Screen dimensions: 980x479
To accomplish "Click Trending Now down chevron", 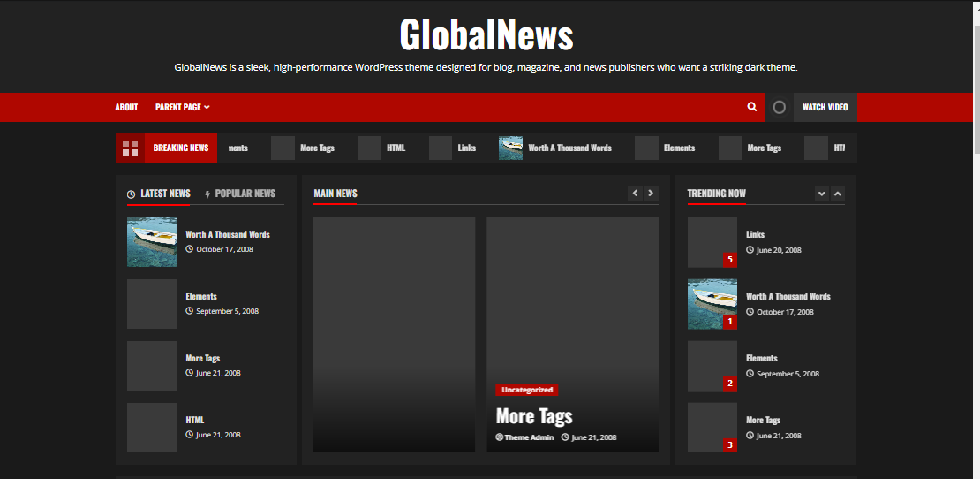I will tap(822, 194).
